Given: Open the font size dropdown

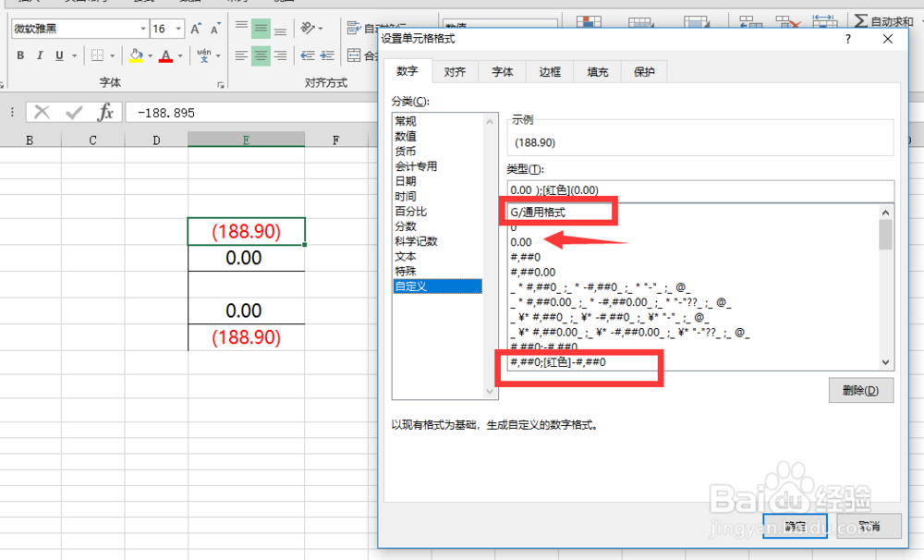Looking at the screenshot, I should (x=177, y=28).
